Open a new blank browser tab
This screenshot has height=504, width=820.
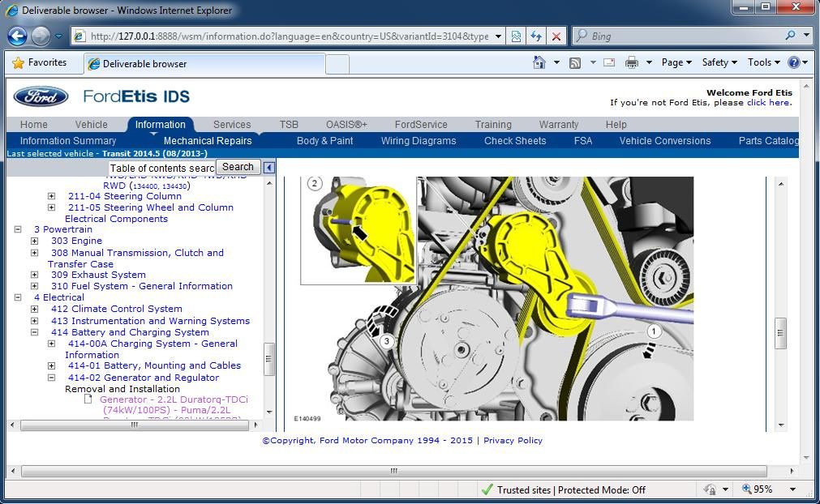click(337, 64)
